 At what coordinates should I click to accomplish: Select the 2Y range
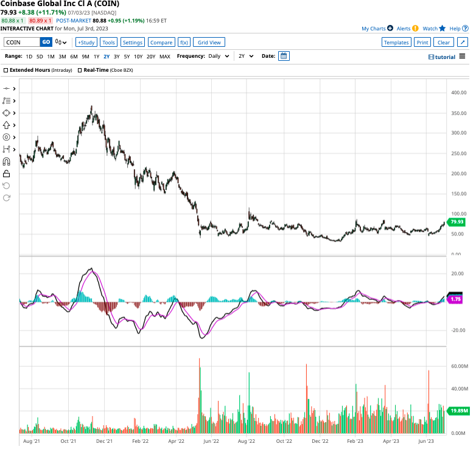point(107,57)
